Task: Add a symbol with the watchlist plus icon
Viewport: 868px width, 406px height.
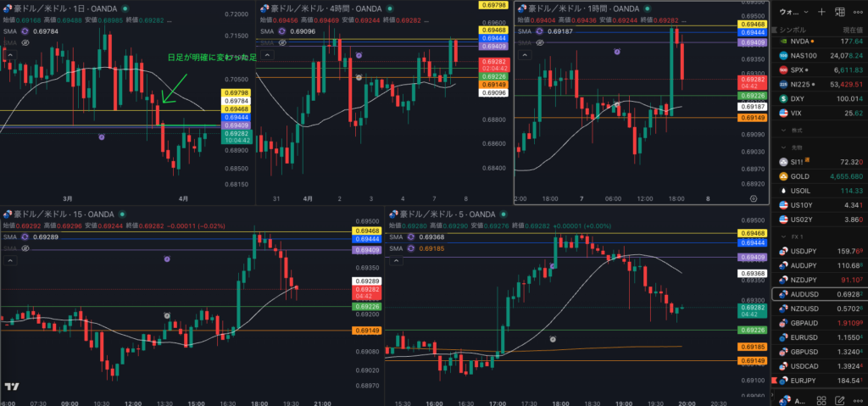Action: (822, 12)
